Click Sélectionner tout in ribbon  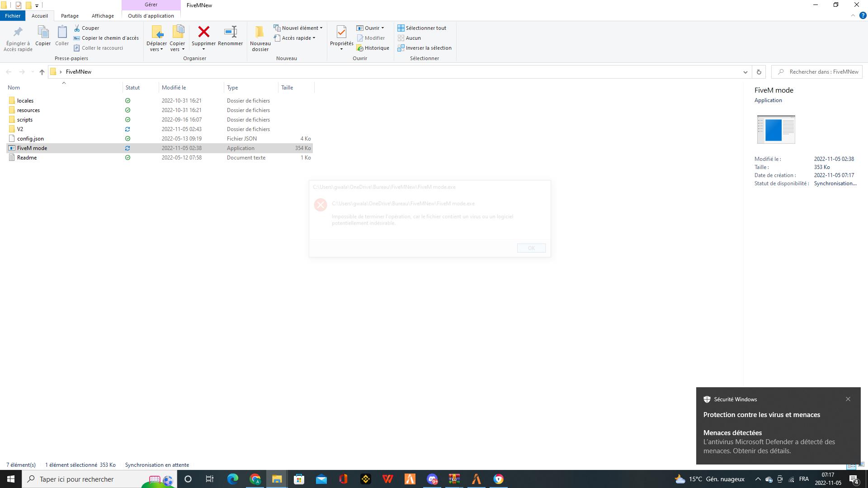point(422,28)
